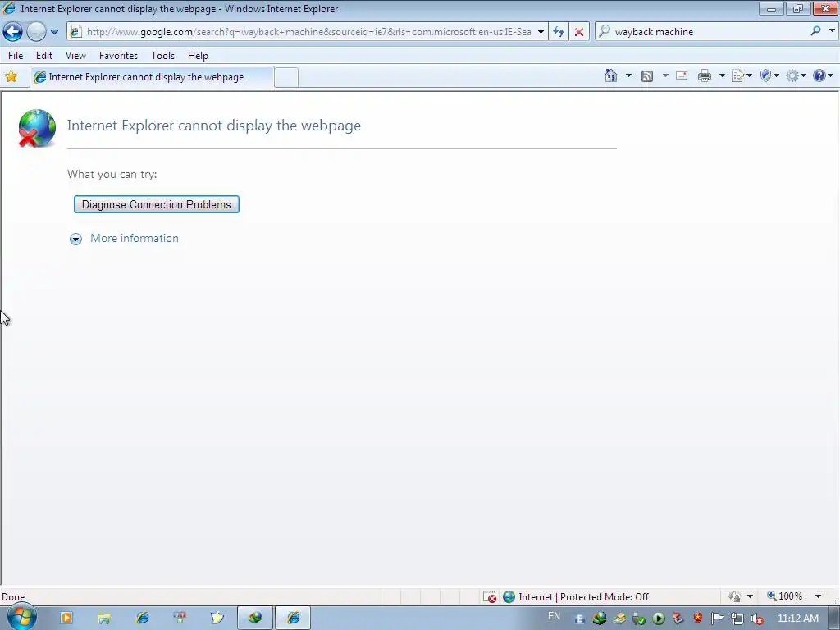This screenshot has height=630, width=840.
Task: Click the muted volume tray icon
Action: click(757, 619)
